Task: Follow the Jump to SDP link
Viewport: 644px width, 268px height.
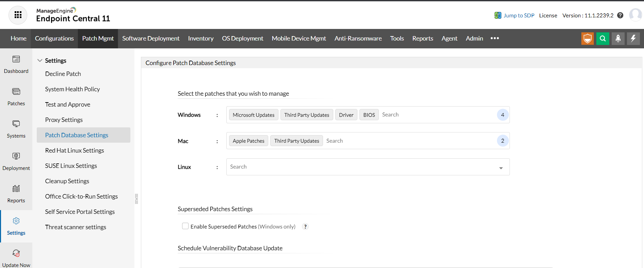Action: coord(518,15)
